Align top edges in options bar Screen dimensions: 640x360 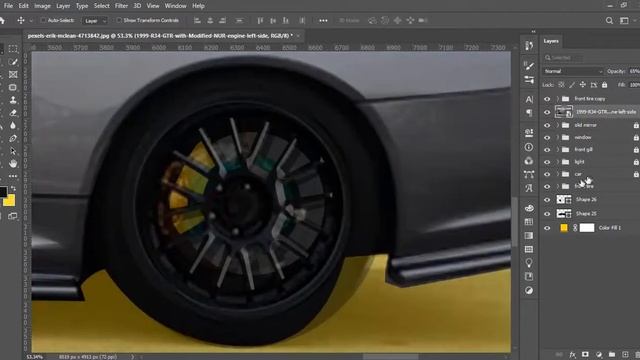260,20
